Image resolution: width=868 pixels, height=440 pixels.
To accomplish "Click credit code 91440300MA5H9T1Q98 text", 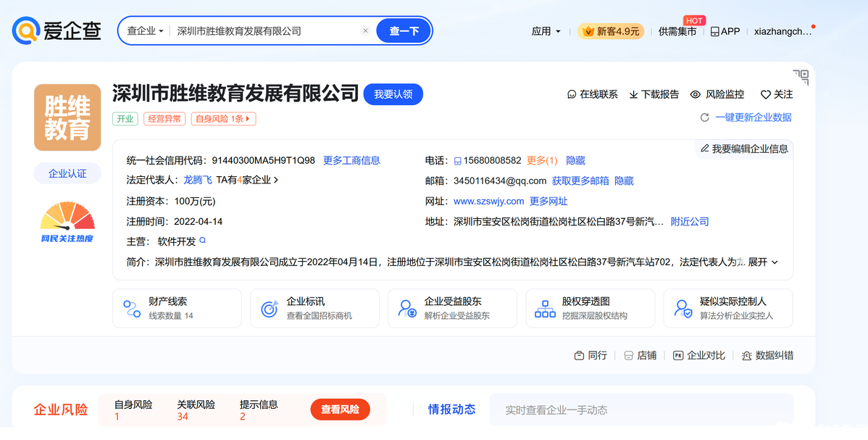I will point(264,161).
